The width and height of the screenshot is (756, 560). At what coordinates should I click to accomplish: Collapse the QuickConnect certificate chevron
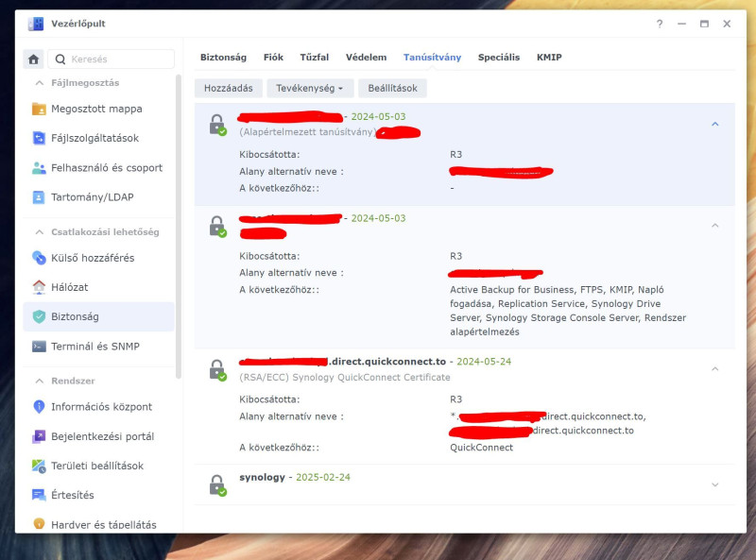click(x=715, y=368)
